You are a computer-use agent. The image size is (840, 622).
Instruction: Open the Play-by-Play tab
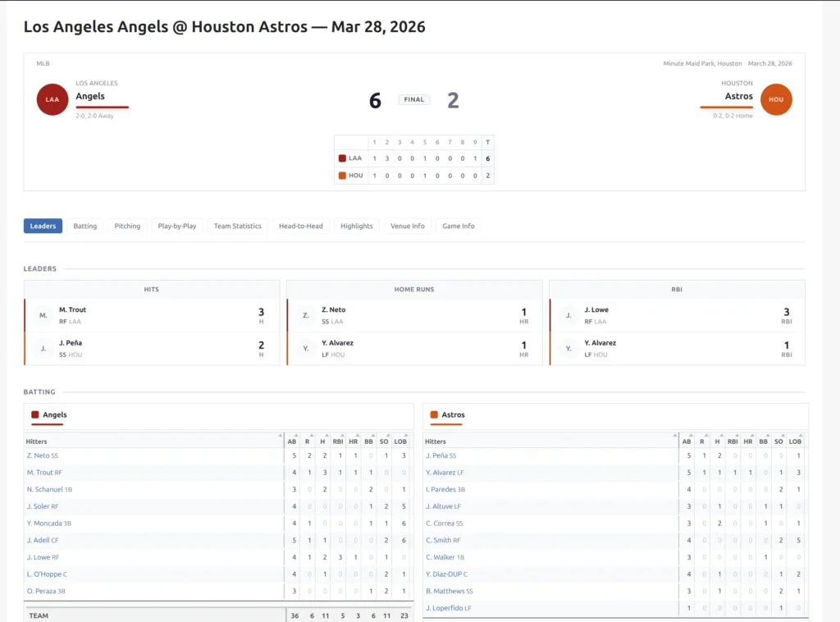pos(177,226)
